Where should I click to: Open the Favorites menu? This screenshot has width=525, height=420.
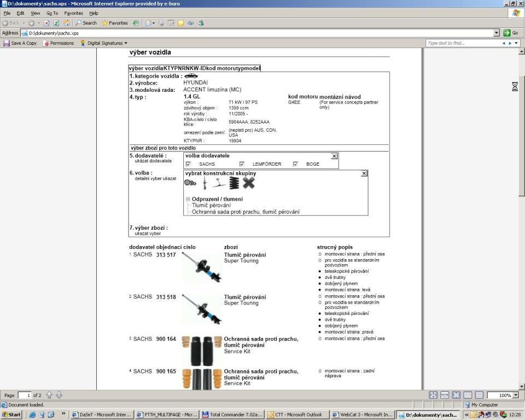(x=73, y=13)
